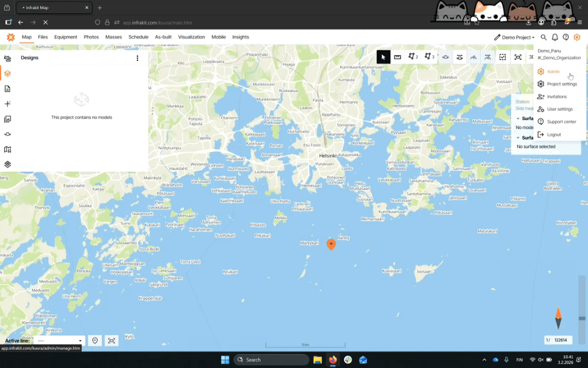This screenshot has width=588, height=368.
Task: Open a new browser tab
Action: coord(100,8)
